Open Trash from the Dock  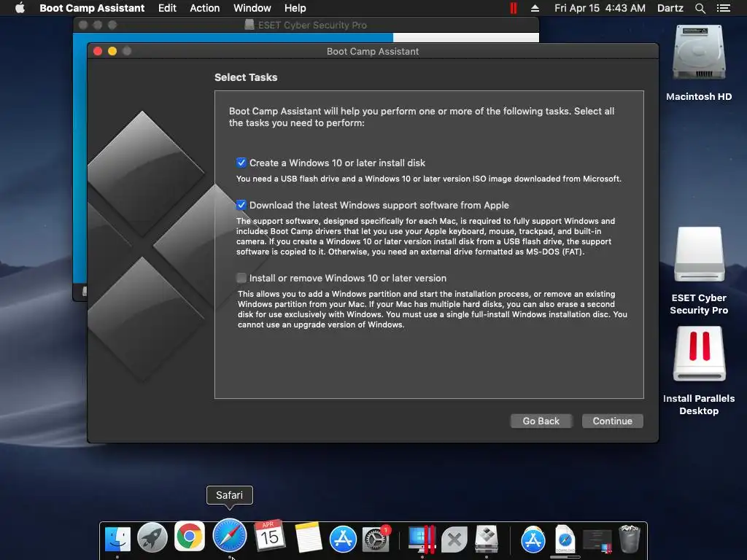click(630, 539)
